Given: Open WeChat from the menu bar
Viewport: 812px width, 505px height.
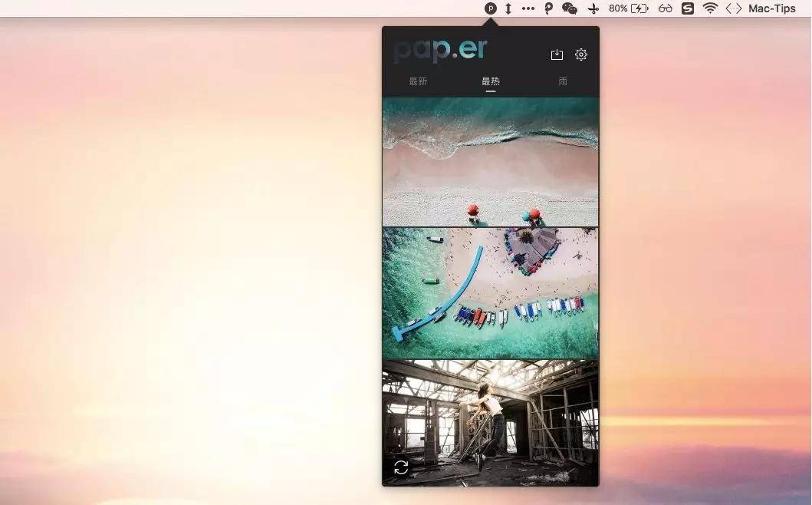Looking at the screenshot, I should coord(569,8).
